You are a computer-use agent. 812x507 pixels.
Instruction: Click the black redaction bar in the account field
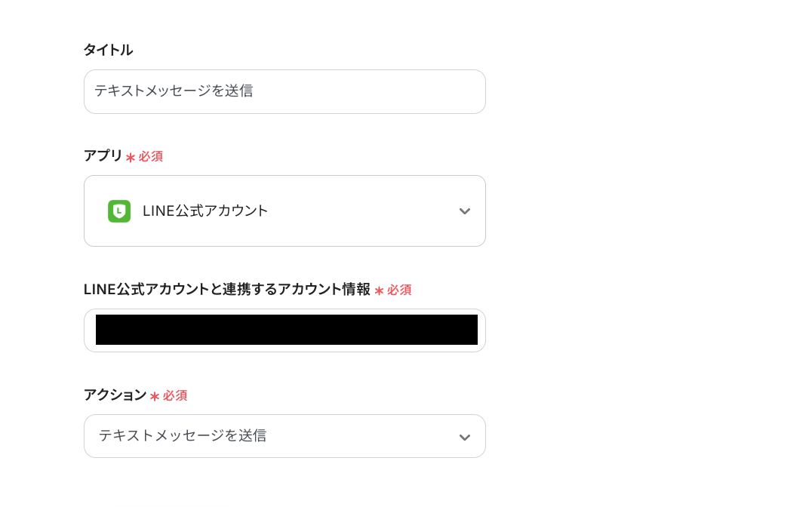tap(285, 330)
